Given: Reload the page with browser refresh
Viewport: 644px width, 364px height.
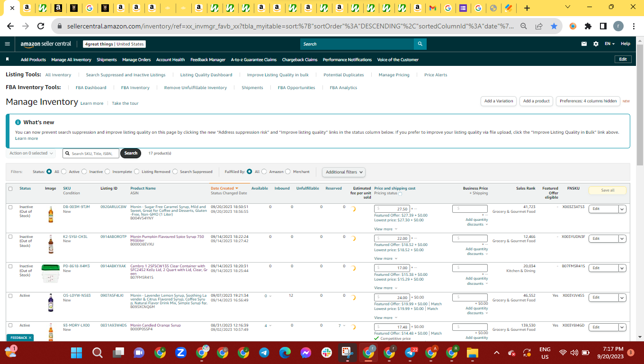Looking at the screenshot, I should pos(41,27).
